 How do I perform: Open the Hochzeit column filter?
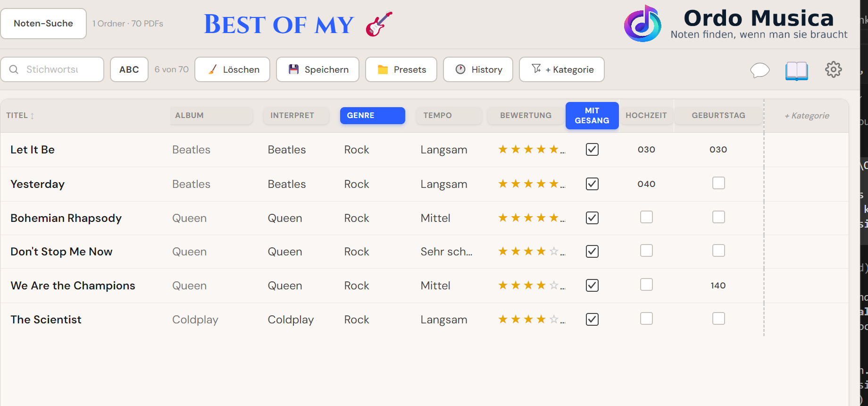(x=646, y=116)
